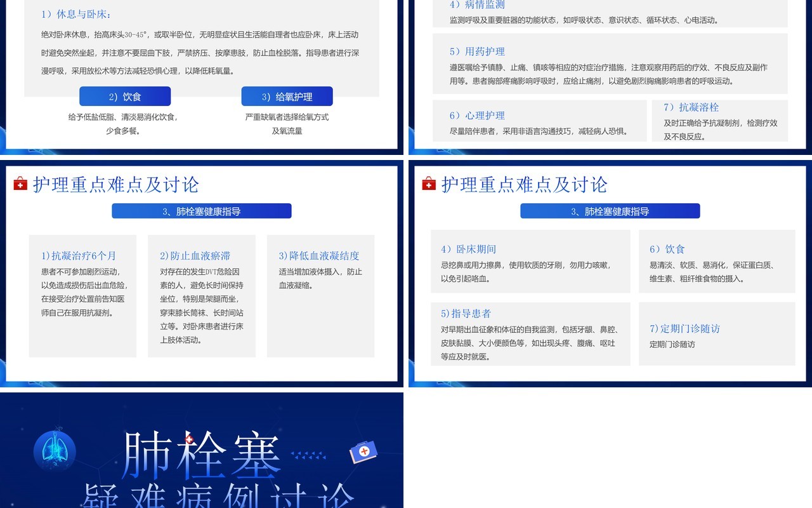Click the heading "4）卧床期间"
Viewport: 812px width, 508px height.
click(x=469, y=249)
